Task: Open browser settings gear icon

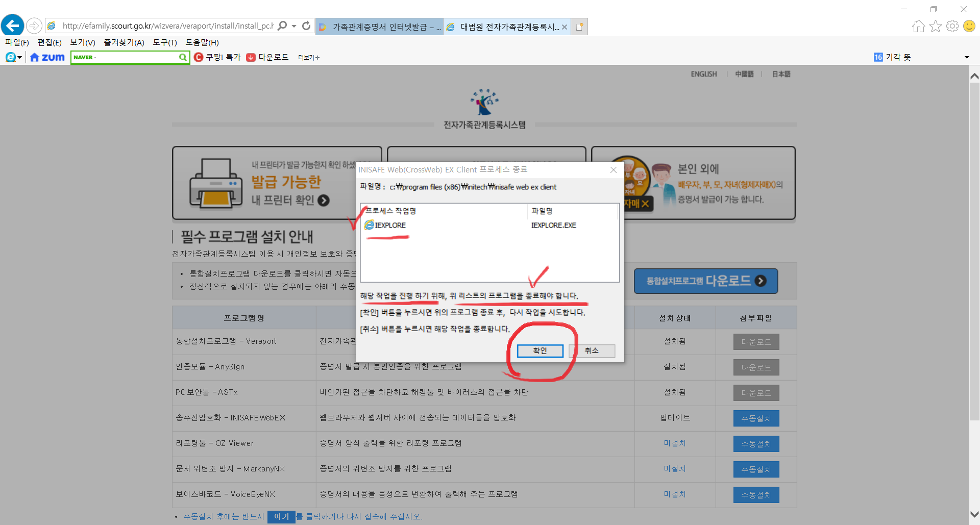Action: click(x=952, y=26)
